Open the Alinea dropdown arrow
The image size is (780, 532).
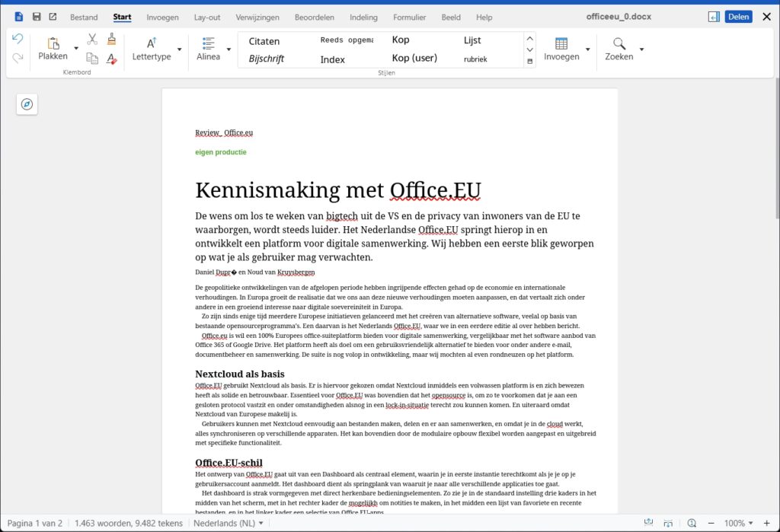point(229,49)
